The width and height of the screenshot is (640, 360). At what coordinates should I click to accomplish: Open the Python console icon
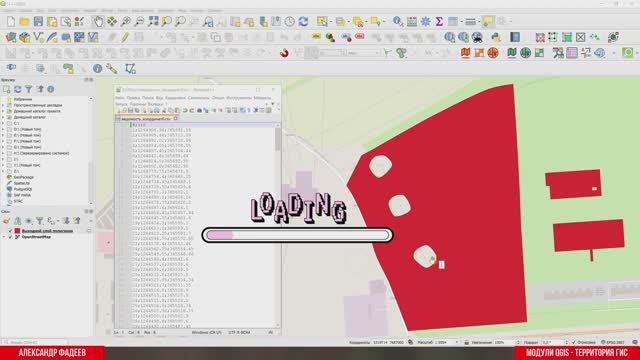(x=496, y=37)
